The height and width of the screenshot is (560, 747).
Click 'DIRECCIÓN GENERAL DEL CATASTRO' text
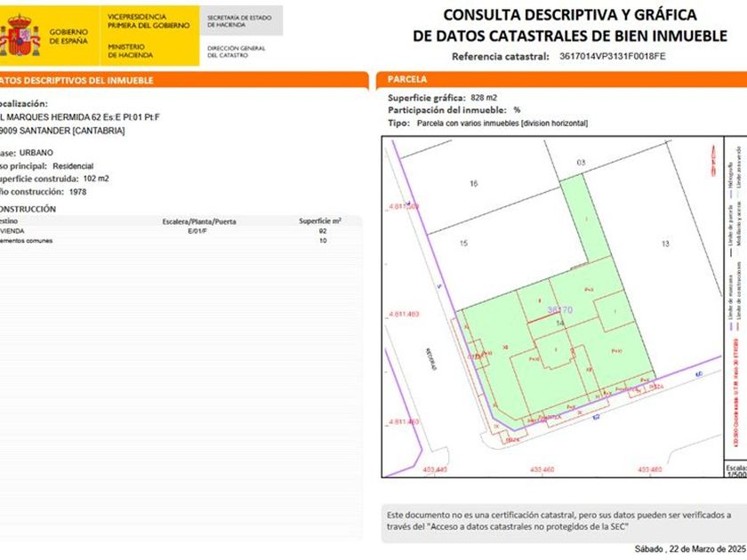click(237, 52)
